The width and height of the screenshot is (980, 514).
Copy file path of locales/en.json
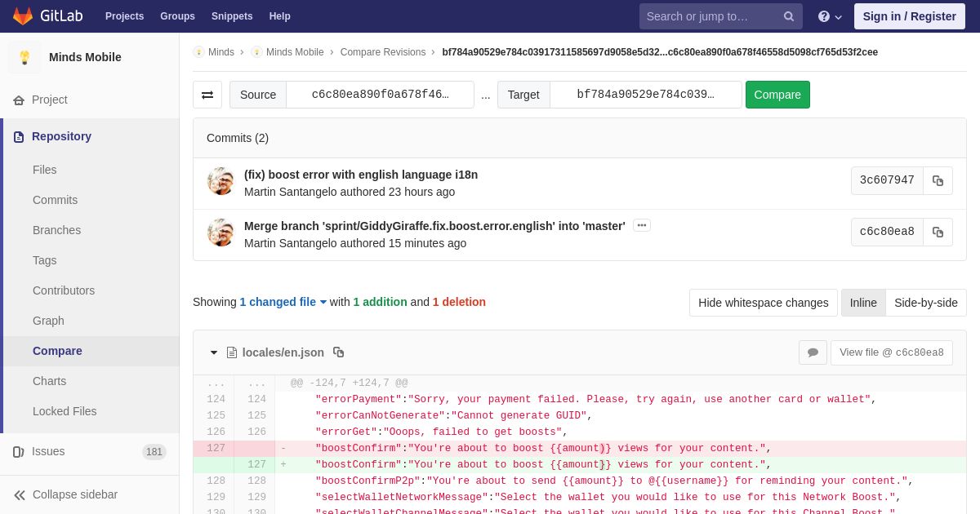(x=338, y=352)
